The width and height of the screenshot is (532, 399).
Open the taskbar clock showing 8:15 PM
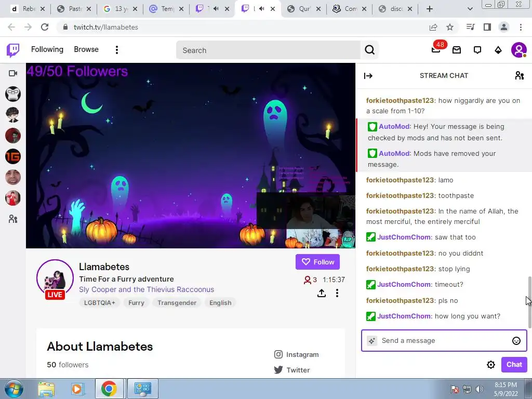point(506,389)
